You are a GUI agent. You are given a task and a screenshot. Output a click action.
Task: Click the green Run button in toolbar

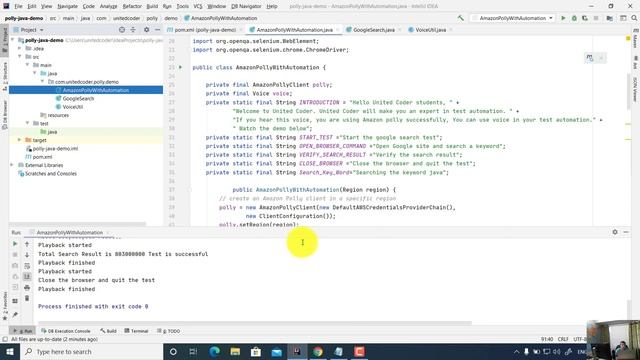(x=563, y=18)
